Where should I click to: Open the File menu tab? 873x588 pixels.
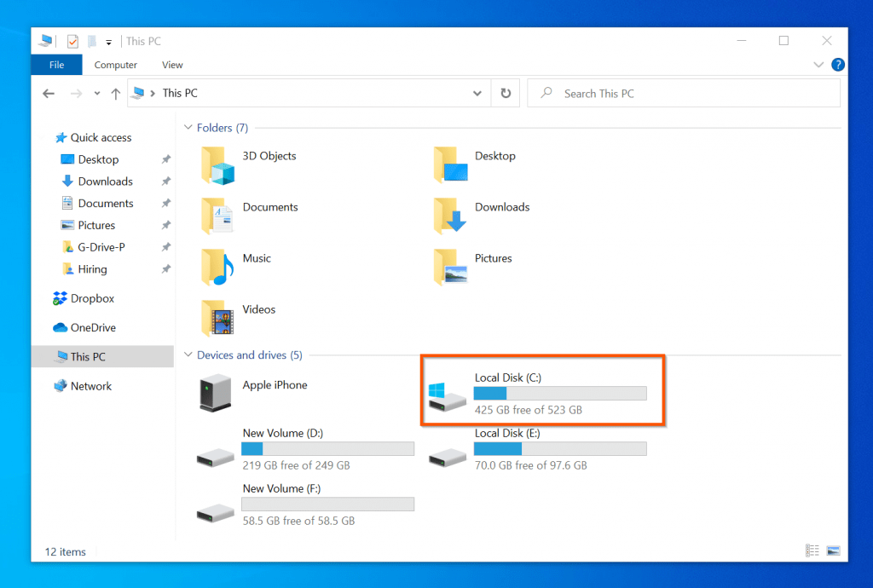[x=57, y=65]
